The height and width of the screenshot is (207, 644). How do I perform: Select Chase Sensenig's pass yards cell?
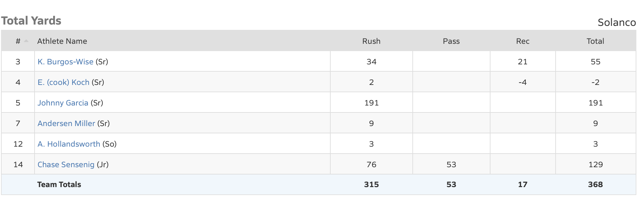(x=451, y=165)
